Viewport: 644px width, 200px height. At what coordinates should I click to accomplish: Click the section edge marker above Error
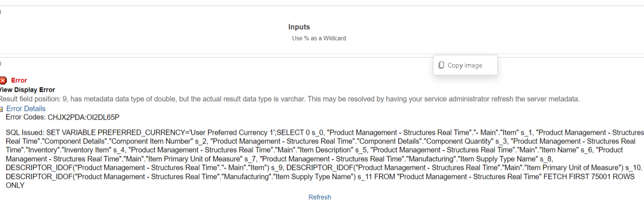[1, 64]
